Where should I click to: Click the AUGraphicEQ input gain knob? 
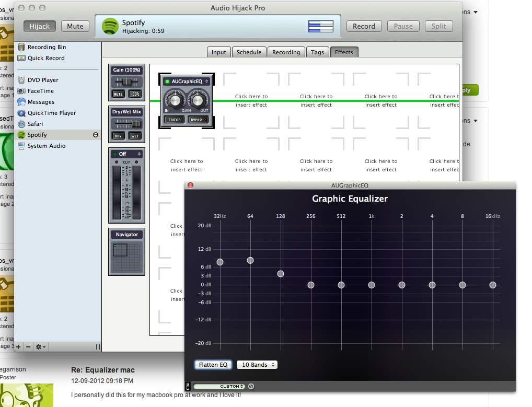point(175,100)
